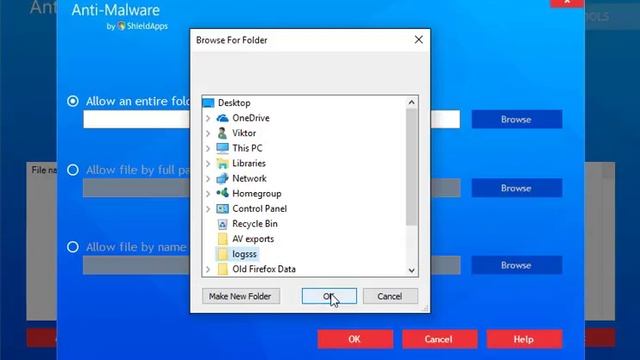Screen dimensions: 640x360
Task: Select the Desktop tree entry text
Action: pos(234,103)
